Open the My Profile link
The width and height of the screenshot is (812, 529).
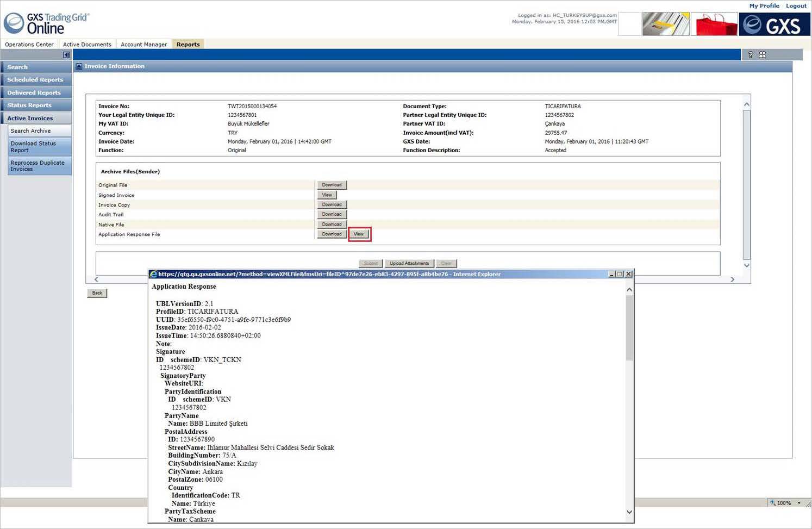(764, 6)
